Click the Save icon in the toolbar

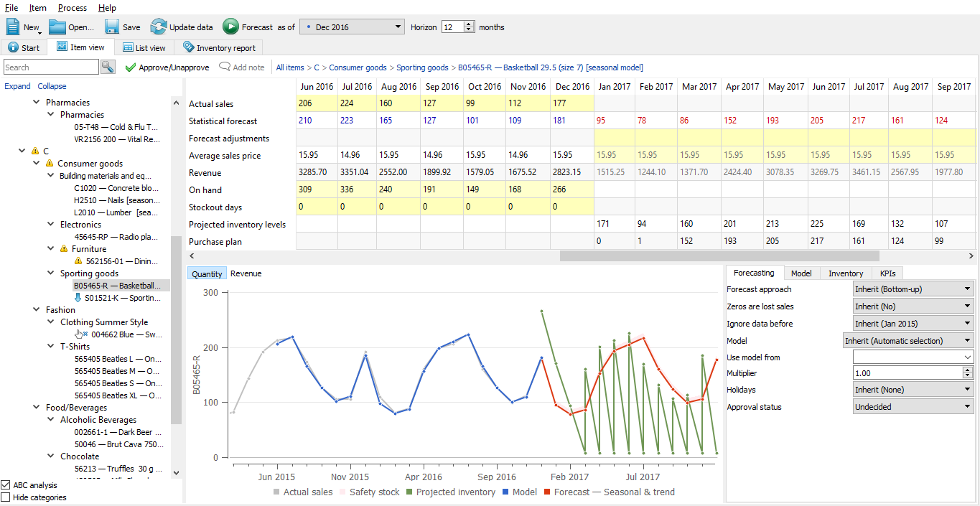(x=111, y=26)
